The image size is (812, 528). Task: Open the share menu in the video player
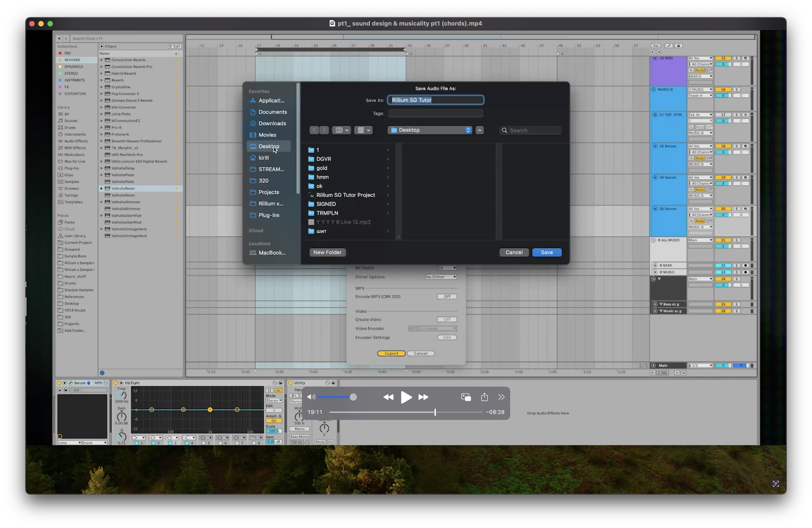click(x=484, y=397)
